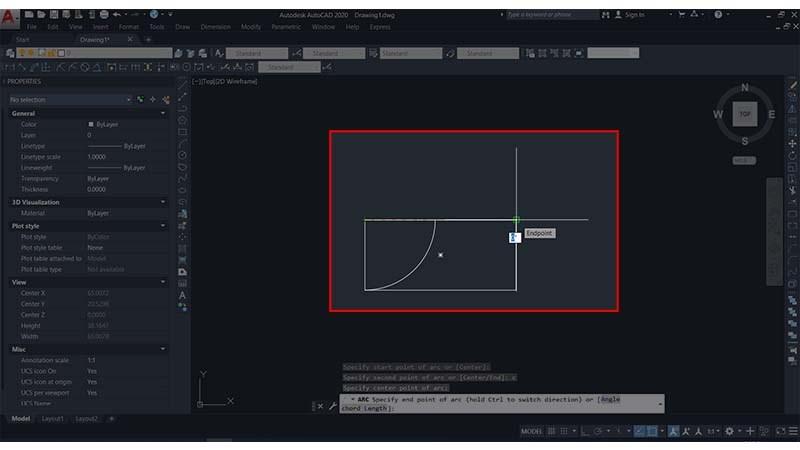
Task: Open Workspace Switching gear in status bar
Action: tap(730, 431)
